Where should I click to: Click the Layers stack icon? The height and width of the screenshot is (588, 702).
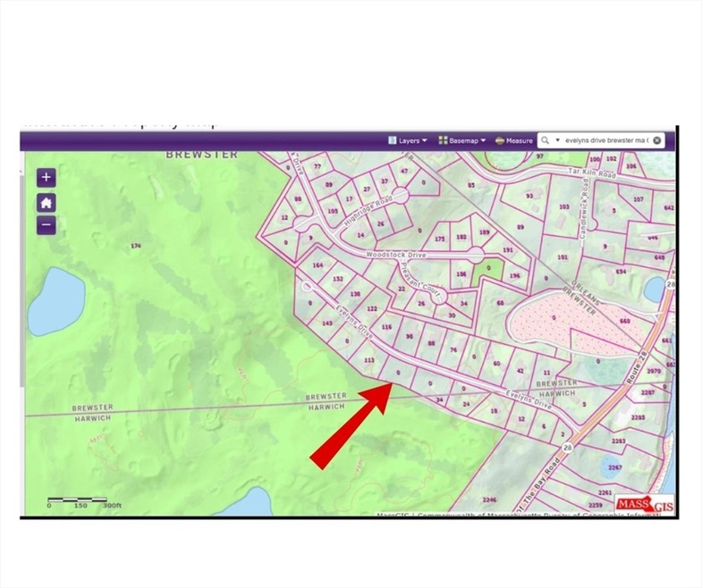[393, 140]
